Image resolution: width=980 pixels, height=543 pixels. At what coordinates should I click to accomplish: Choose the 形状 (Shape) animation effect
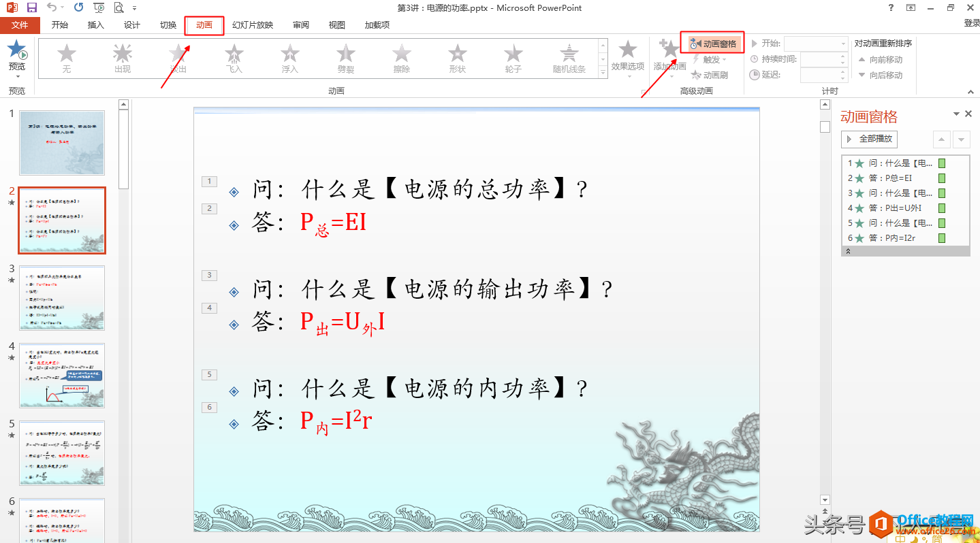pos(458,59)
